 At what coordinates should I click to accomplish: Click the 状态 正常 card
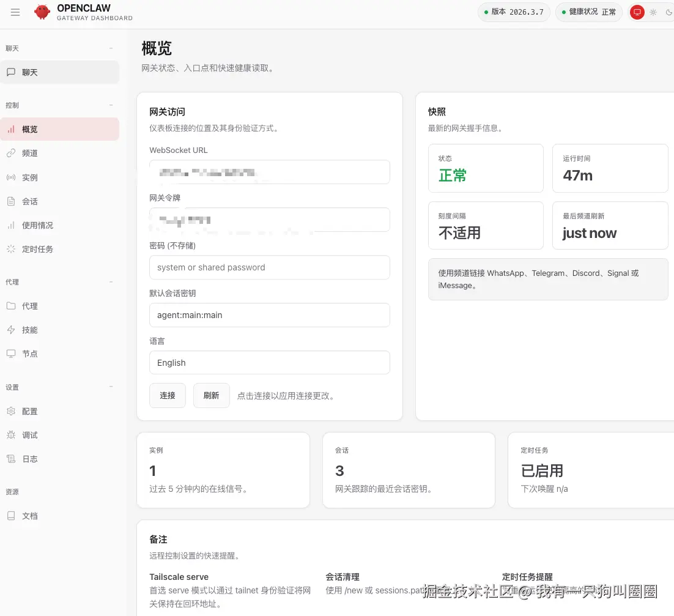click(x=486, y=168)
